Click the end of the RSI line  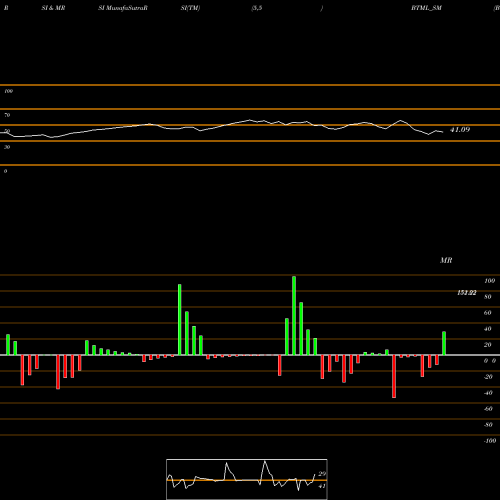pos(443,132)
